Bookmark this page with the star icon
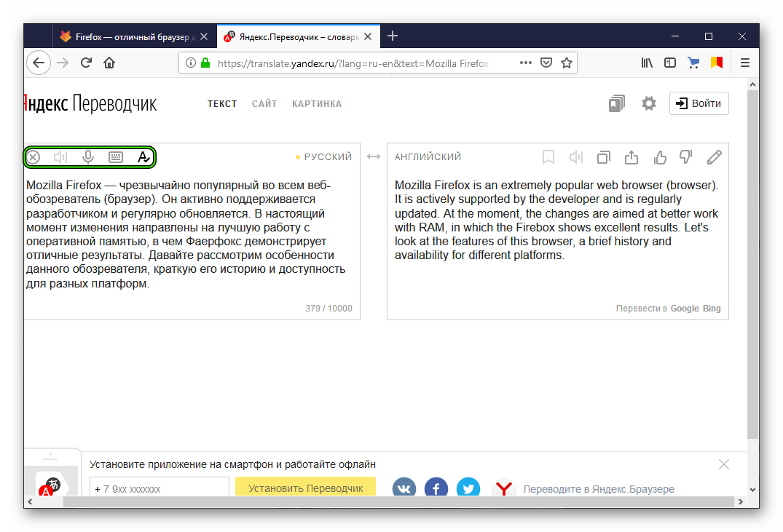Viewport: 783px width, 532px height. click(566, 63)
